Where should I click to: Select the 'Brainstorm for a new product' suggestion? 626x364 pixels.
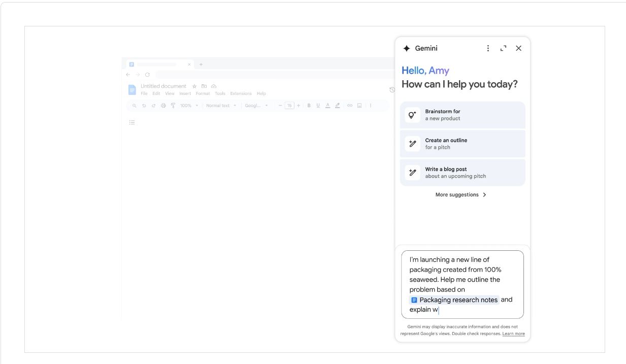463,115
